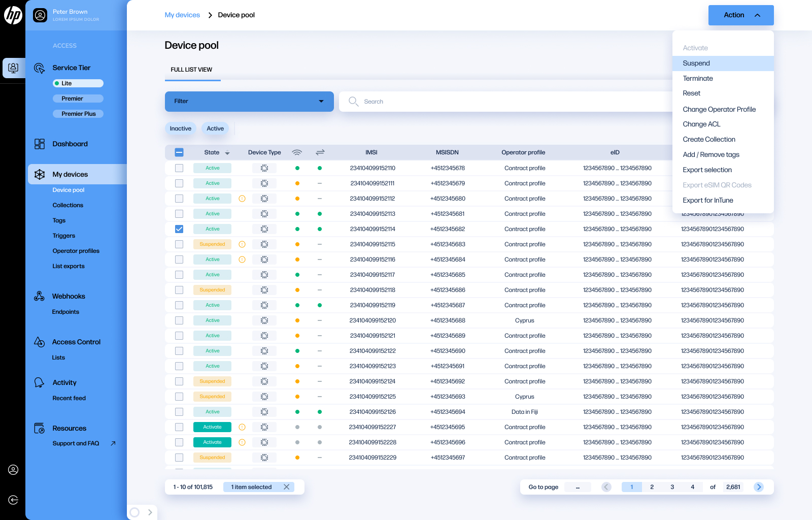Uncheck the selected row 234104099152114 checkbox
The width and height of the screenshot is (812, 520).
click(x=179, y=229)
